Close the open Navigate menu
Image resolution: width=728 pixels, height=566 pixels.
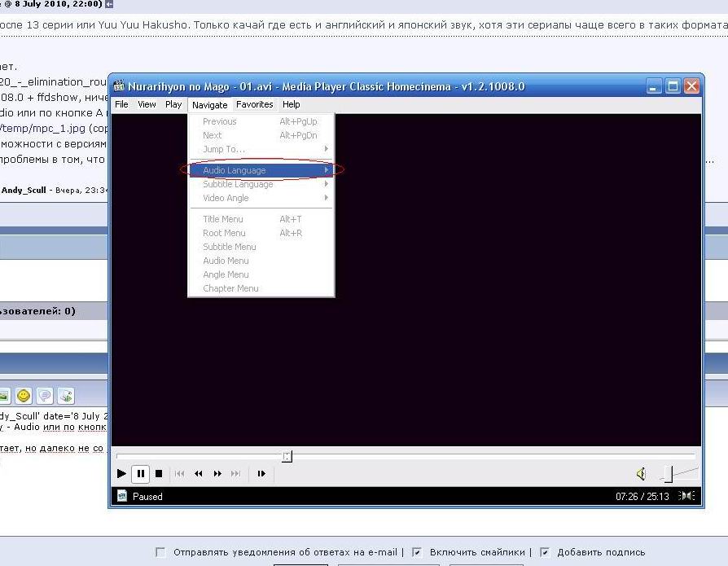(x=210, y=105)
